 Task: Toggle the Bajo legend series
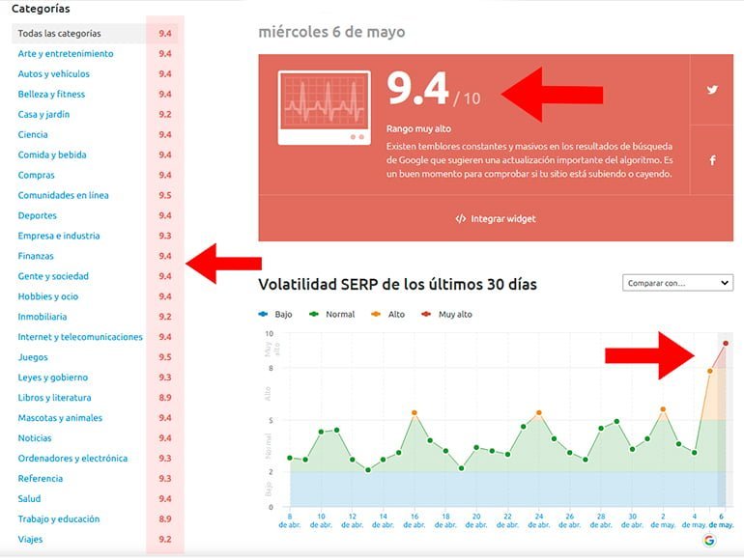[275, 315]
